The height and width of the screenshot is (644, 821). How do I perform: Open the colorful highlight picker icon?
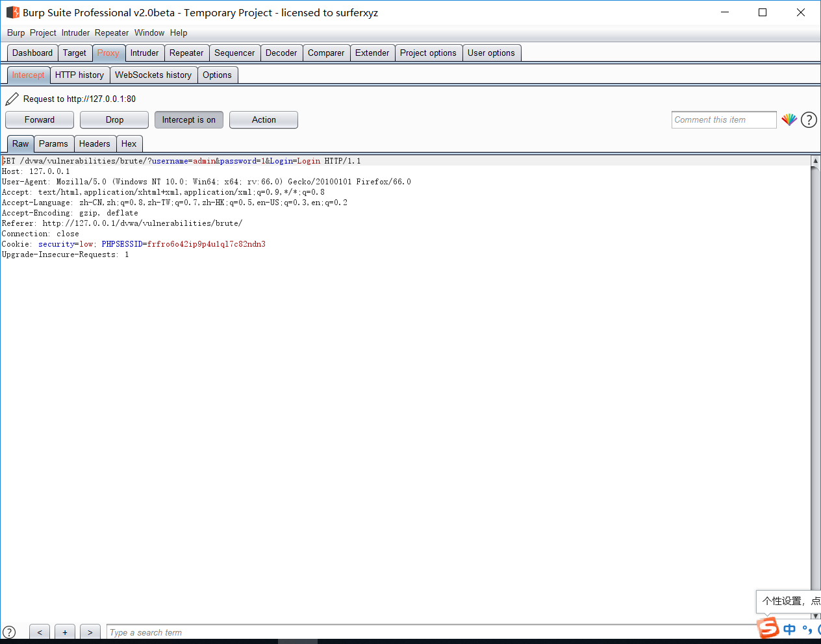tap(789, 119)
